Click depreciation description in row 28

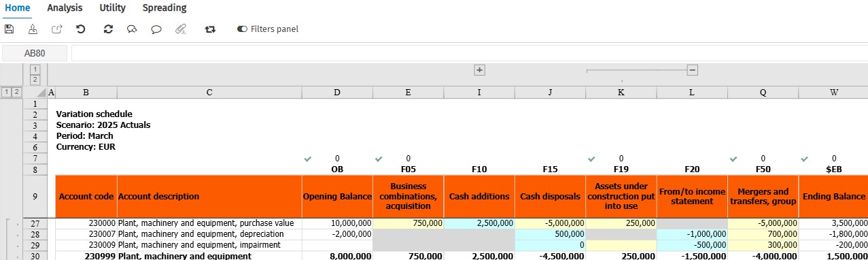pos(209,233)
